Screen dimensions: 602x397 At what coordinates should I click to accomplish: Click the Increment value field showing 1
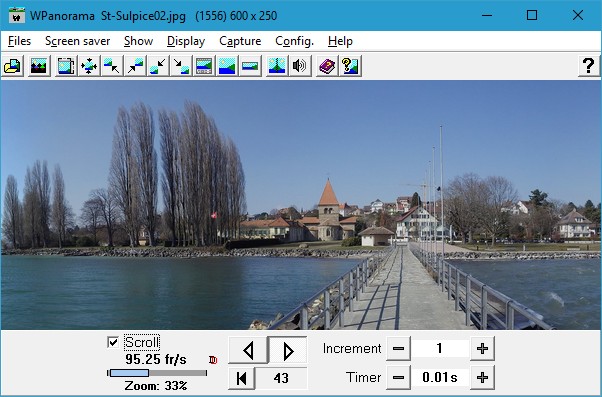[440, 349]
